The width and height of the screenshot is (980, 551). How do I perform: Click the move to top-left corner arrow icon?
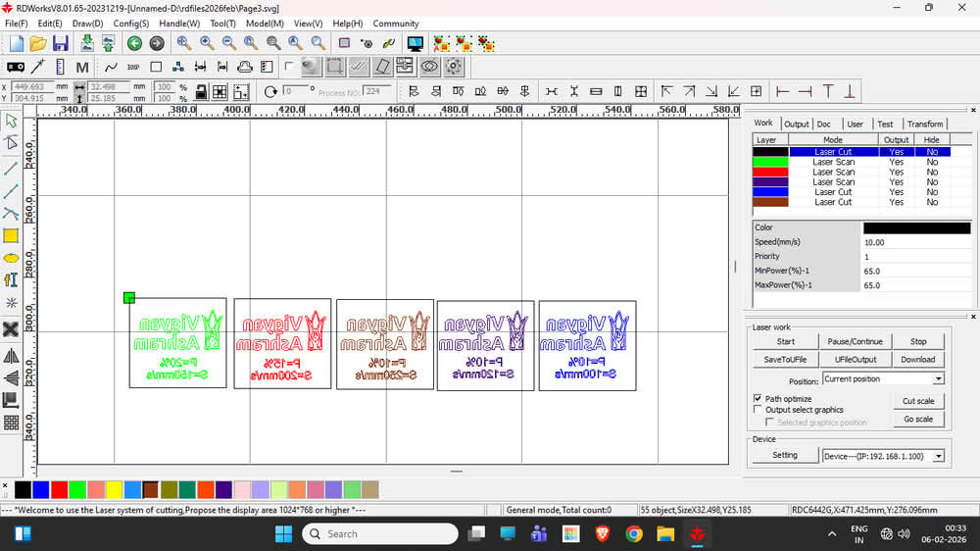(666, 92)
